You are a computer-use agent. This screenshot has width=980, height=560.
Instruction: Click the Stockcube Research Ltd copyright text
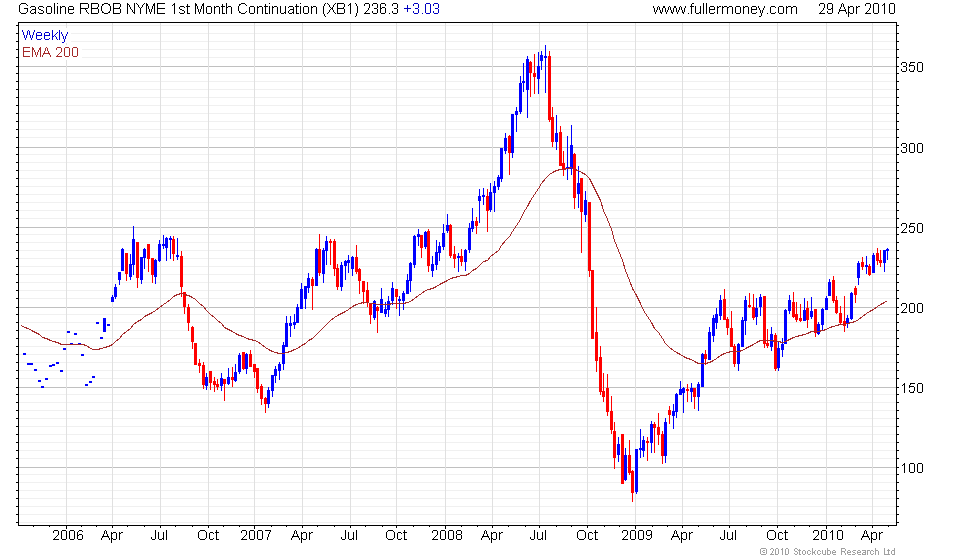[x=828, y=552]
